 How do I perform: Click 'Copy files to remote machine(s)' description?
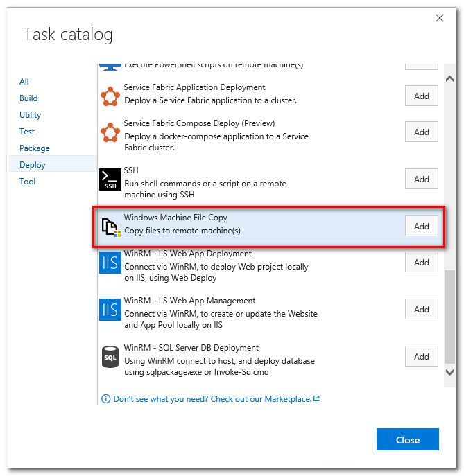click(182, 231)
